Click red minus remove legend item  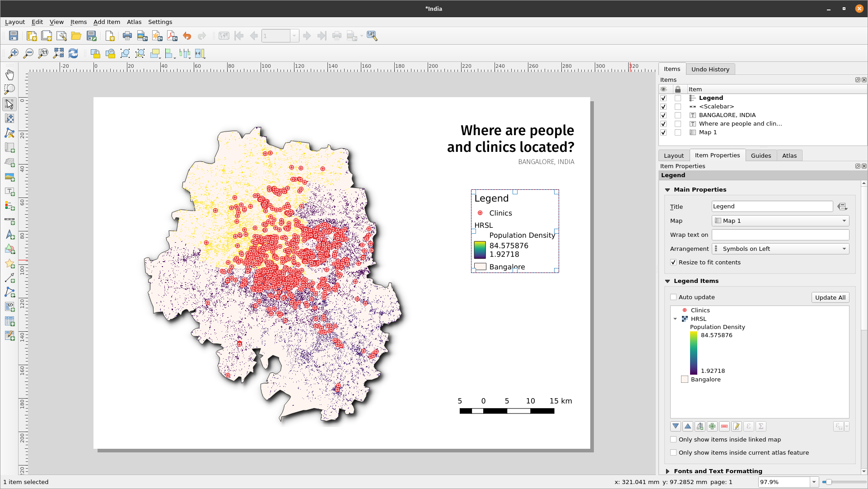724,426
